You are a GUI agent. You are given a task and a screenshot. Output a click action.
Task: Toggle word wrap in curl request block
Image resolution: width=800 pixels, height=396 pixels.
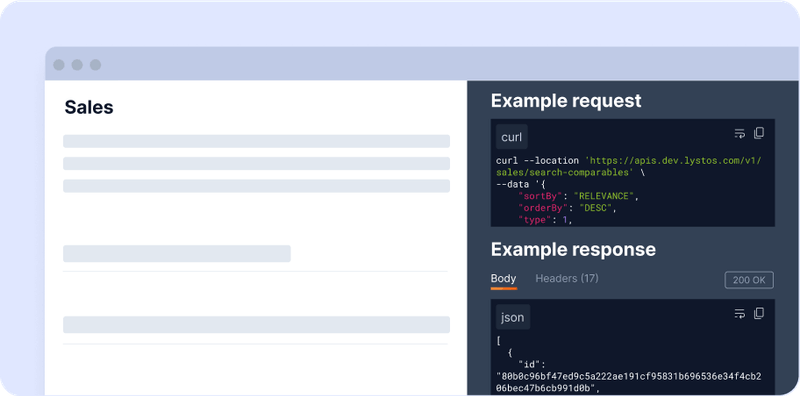point(739,134)
